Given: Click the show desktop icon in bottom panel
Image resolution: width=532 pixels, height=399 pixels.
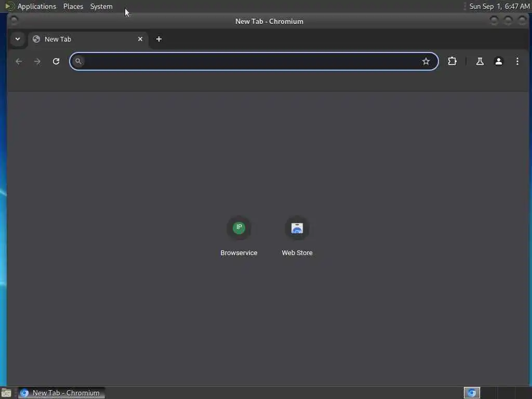Looking at the screenshot, I should coord(6,393).
